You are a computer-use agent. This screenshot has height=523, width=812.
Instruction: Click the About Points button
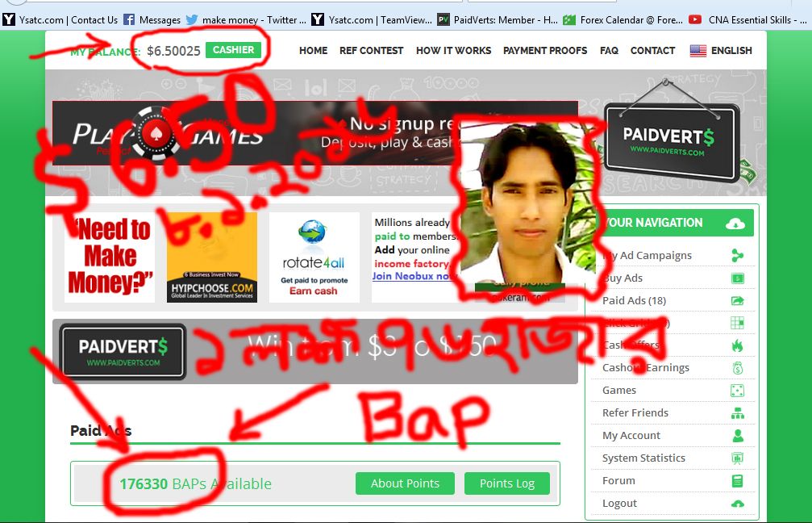405,483
